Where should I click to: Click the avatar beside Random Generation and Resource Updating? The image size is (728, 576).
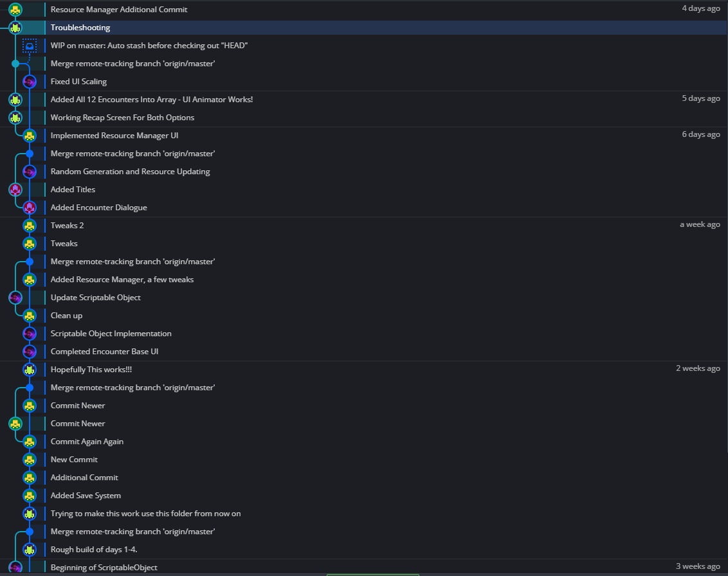click(x=30, y=172)
